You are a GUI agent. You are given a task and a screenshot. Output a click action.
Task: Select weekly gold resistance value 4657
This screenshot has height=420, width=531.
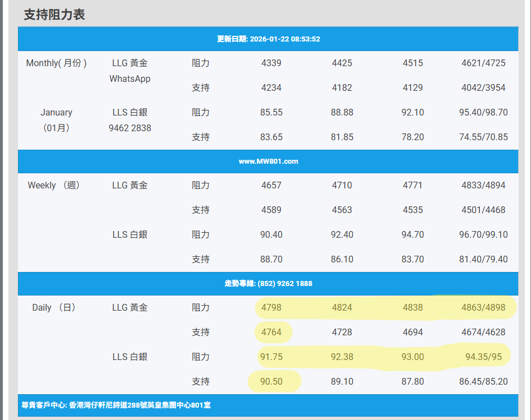(x=271, y=186)
